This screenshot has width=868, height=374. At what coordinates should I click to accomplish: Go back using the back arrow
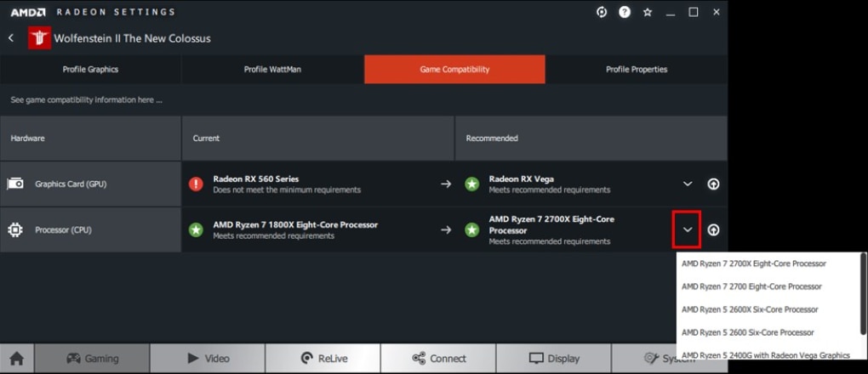(11, 38)
